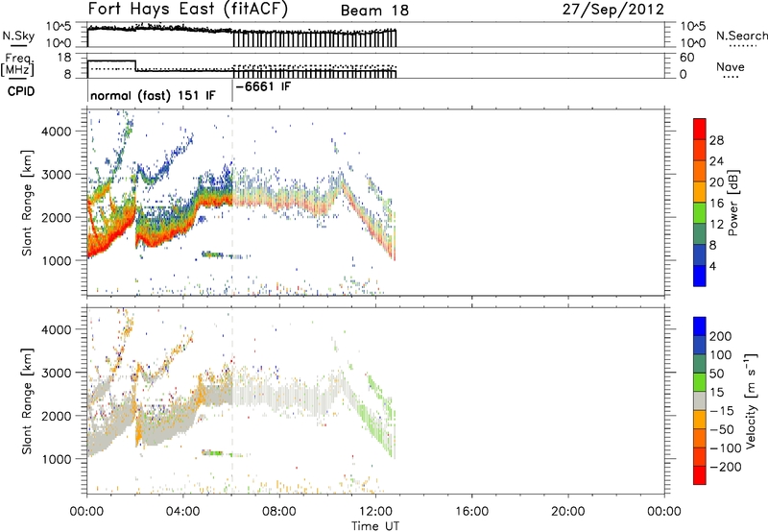Click the 'N.Sky' legend label

coord(18,36)
